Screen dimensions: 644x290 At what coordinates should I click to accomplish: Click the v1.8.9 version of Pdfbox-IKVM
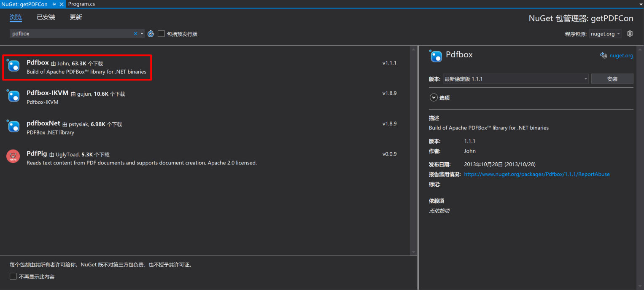(389, 94)
